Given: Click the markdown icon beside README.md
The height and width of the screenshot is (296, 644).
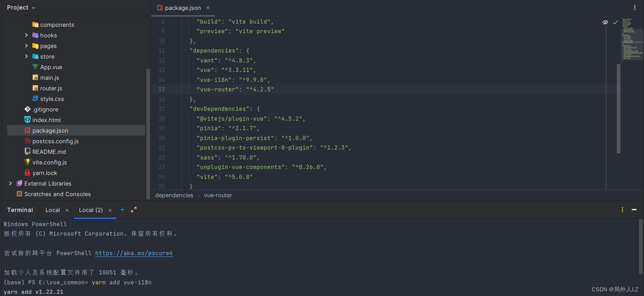Looking at the screenshot, I should [28, 151].
